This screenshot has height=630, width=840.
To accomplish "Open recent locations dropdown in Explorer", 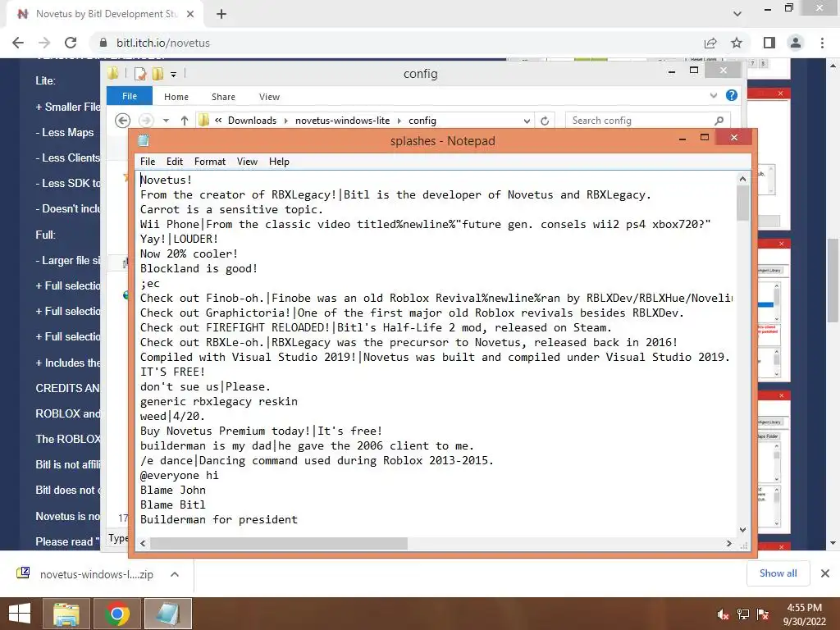I will tap(166, 121).
